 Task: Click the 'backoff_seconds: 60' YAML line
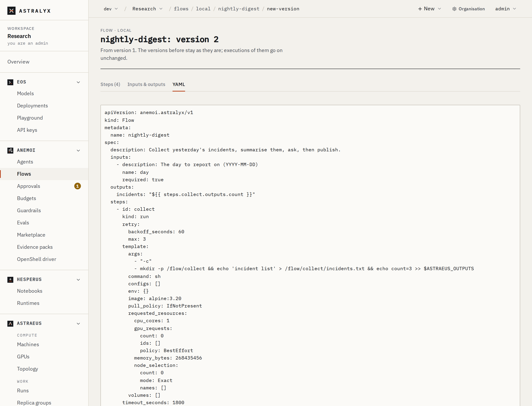156,232
